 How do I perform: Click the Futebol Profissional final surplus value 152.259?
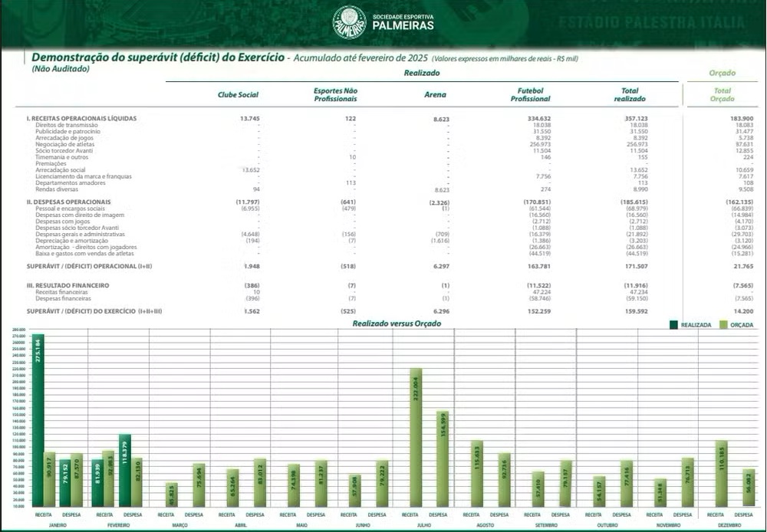point(539,311)
